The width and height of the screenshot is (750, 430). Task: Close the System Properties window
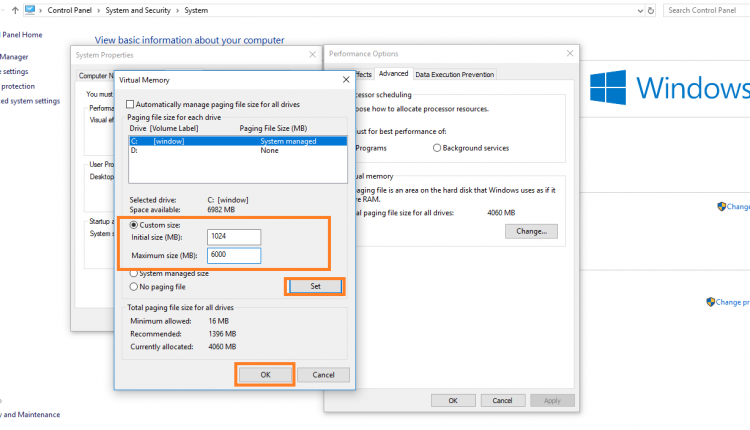click(312, 55)
